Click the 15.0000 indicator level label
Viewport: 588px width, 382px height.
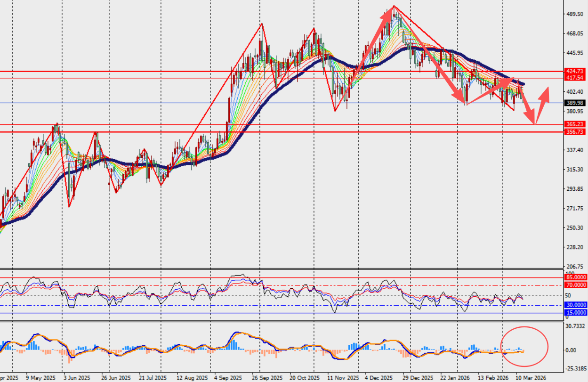click(576, 313)
